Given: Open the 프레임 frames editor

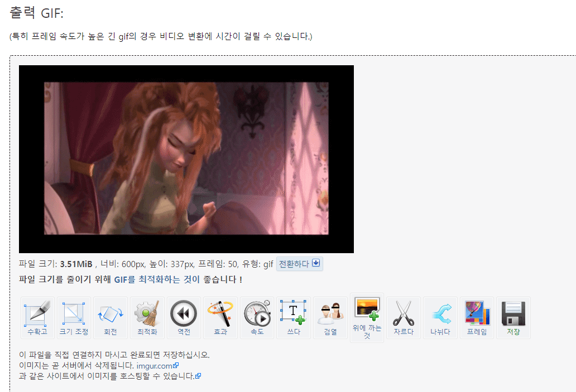Looking at the screenshot, I should [x=476, y=317].
